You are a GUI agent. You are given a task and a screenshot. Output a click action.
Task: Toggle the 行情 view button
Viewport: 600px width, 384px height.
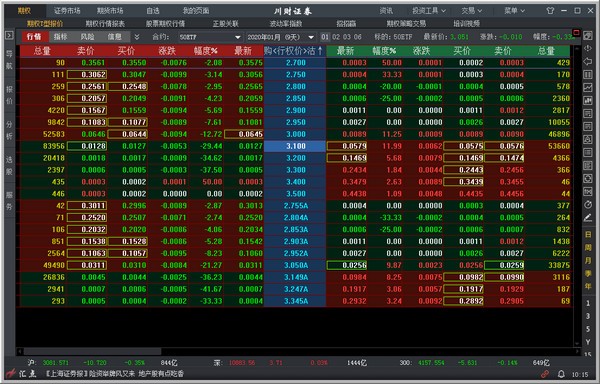[34, 37]
